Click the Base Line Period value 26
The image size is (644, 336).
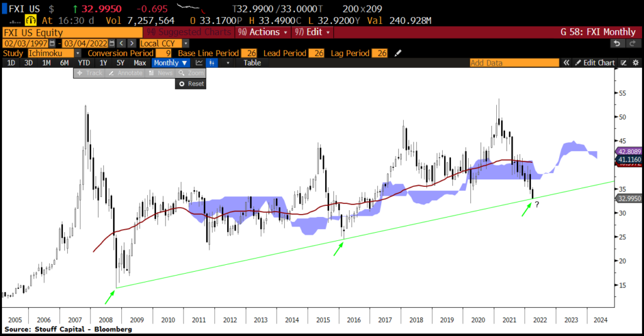pos(249,53)
